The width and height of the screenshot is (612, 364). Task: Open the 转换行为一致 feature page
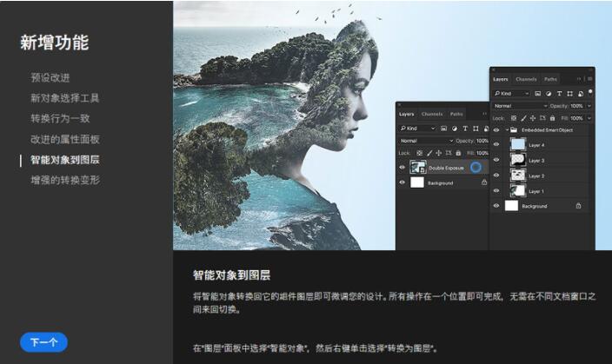tap(60, 119)
